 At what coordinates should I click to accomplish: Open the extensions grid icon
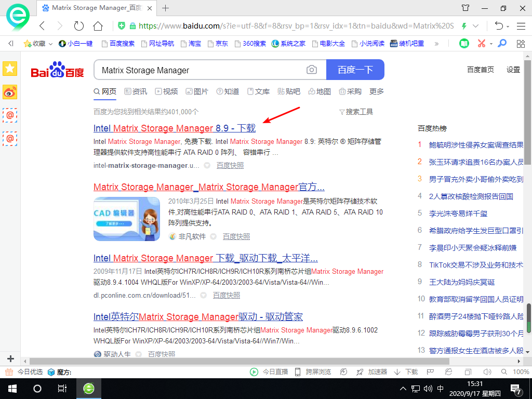click(521, 44)
